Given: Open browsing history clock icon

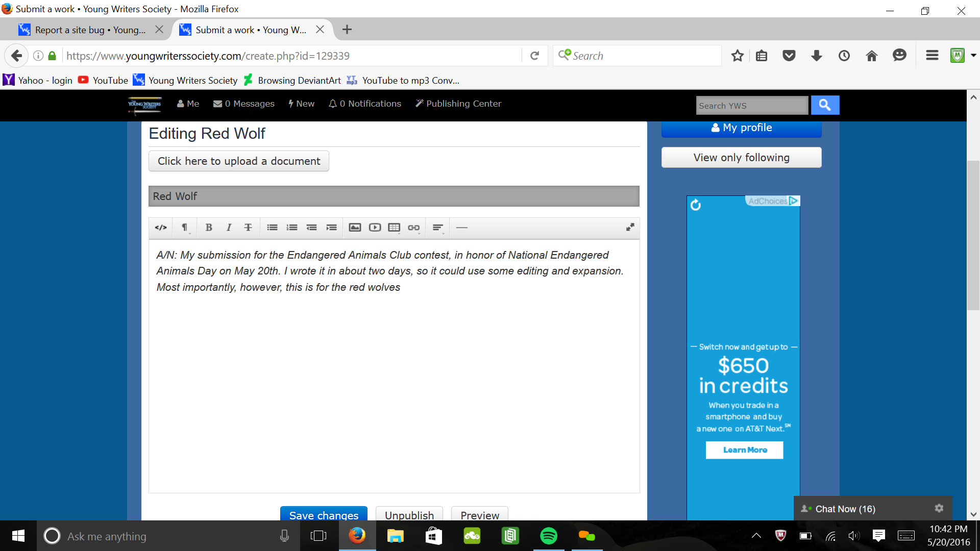Looking at the screenshot, I should 844,56.
